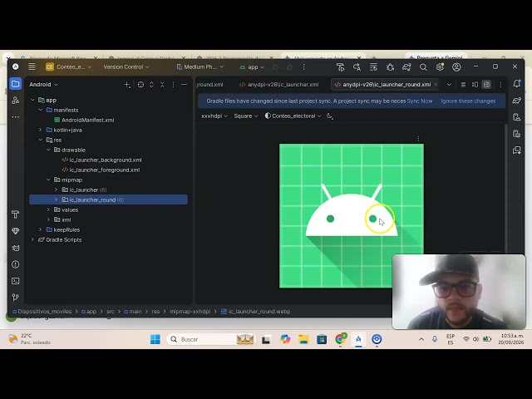Switch editor to Code view
Viewport: 532px width, 399px height.
point(463,85)
